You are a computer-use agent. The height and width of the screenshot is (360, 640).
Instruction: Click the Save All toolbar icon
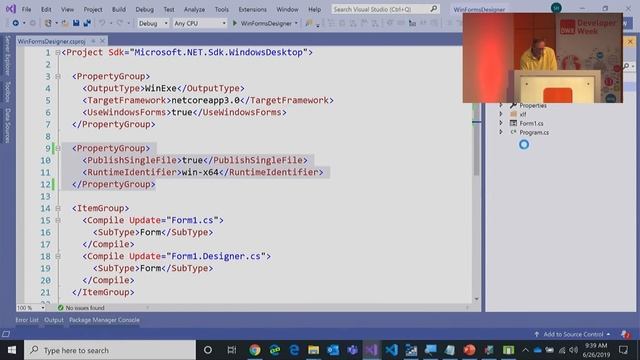tap(87, 23)
